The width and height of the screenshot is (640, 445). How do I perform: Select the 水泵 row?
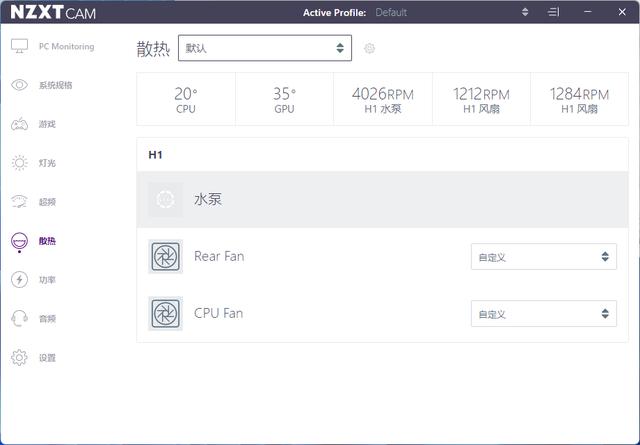coord(382,199)
